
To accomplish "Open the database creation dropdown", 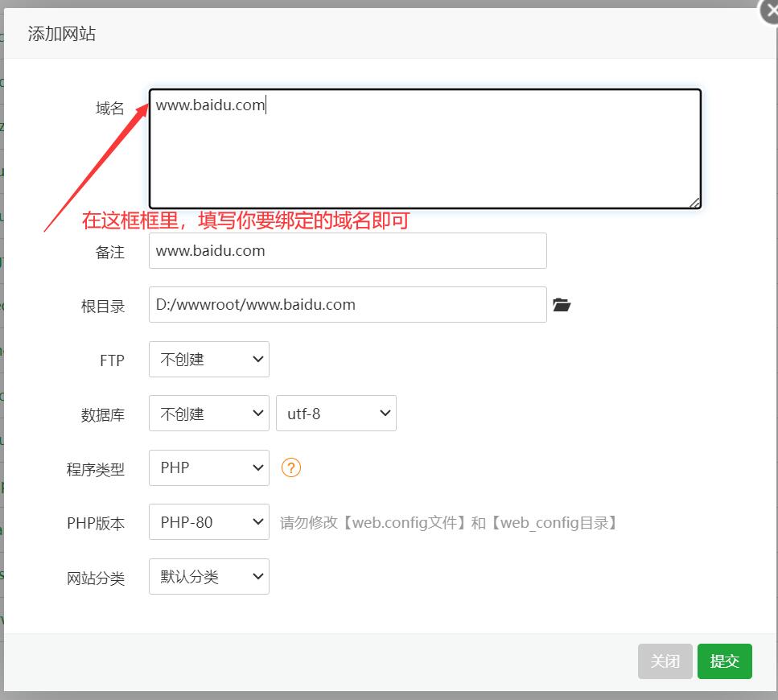I will (x=209, y=414).
